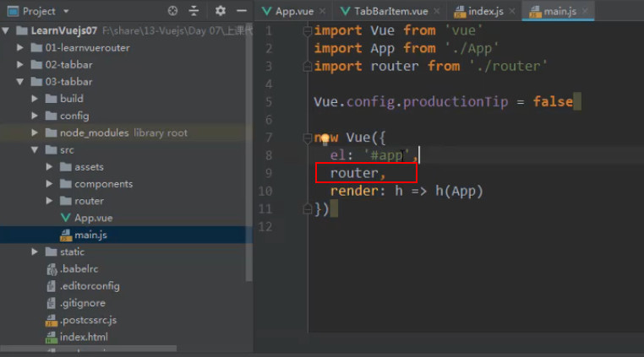Screen dimensions: 644x357
Task: Select the node_modules library root item
Action: pos(123,133)
